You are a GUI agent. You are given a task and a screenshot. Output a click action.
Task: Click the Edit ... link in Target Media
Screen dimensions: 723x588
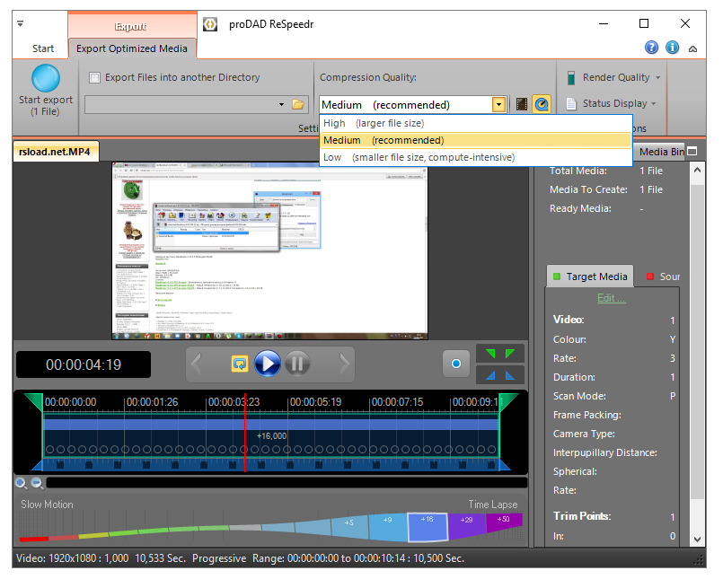[x=612, y=298]
